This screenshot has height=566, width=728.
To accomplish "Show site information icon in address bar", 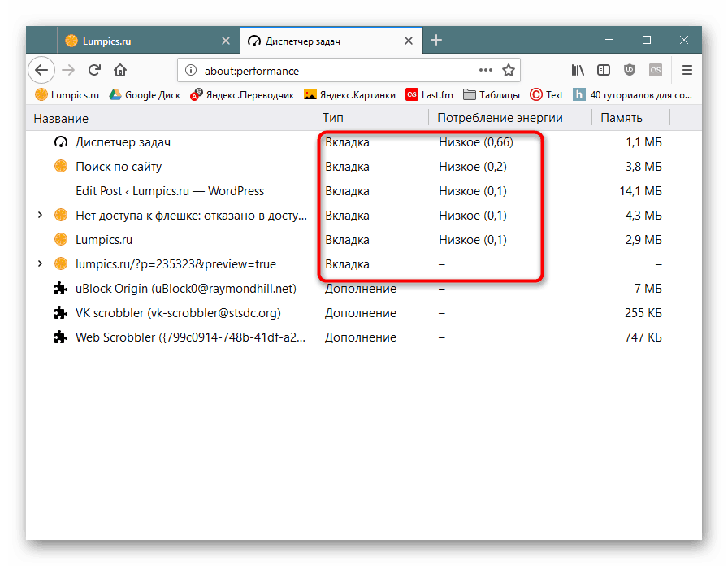I will [190, 70].
